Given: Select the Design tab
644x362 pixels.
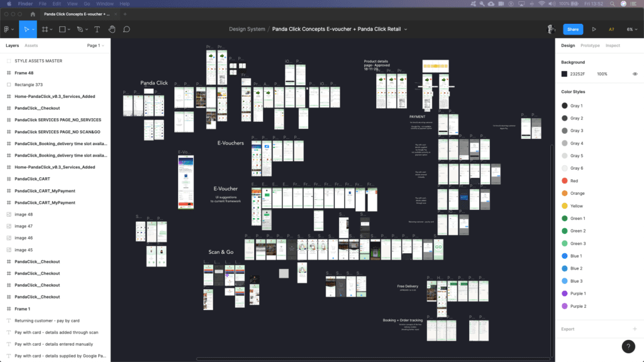Looking at the screenshot, I should (x=568, y=45).
